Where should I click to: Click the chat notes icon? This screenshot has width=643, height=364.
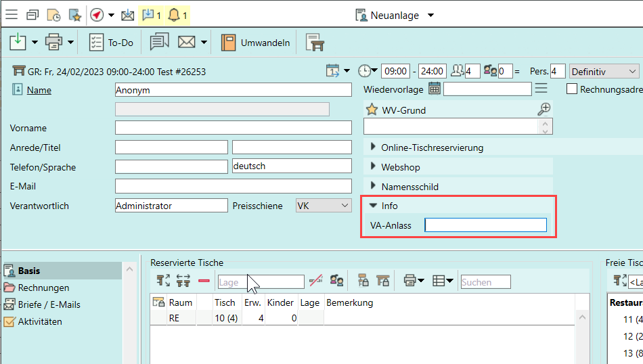click(159, 43)
